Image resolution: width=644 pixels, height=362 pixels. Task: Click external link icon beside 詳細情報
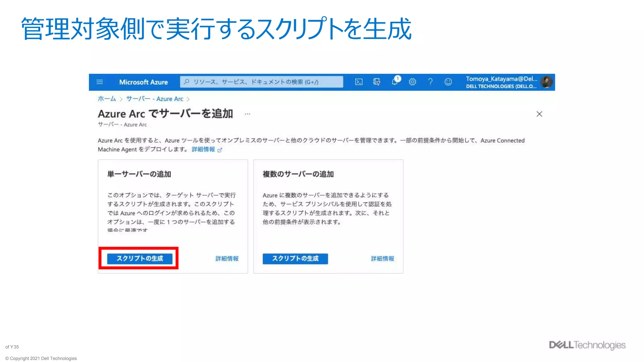pos(220,150)
